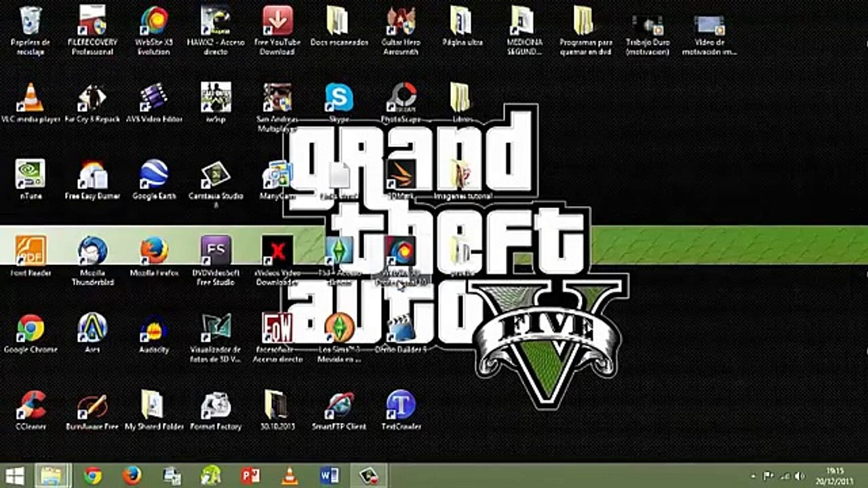Image resolution: width=868 pixels, height=488 pixels.
Task: Open the Action Center flag icon
Action: point(768,476)
